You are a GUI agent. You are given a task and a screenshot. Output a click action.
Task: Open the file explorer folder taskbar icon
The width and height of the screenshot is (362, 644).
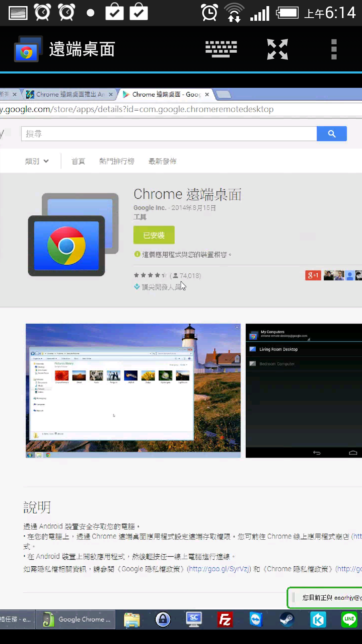[132, 619]
